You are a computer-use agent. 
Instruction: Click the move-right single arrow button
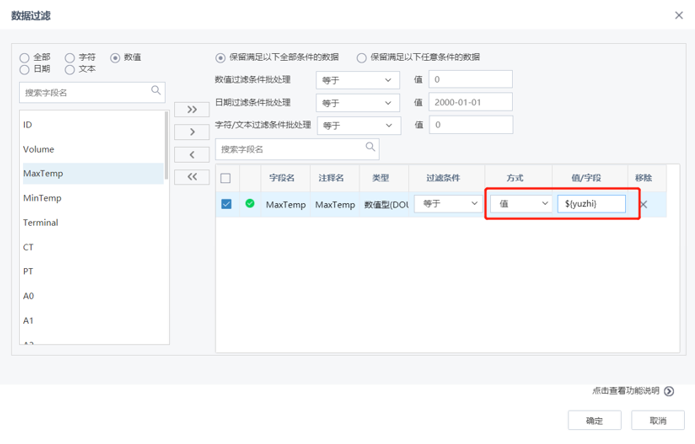[x=192, y=132]
